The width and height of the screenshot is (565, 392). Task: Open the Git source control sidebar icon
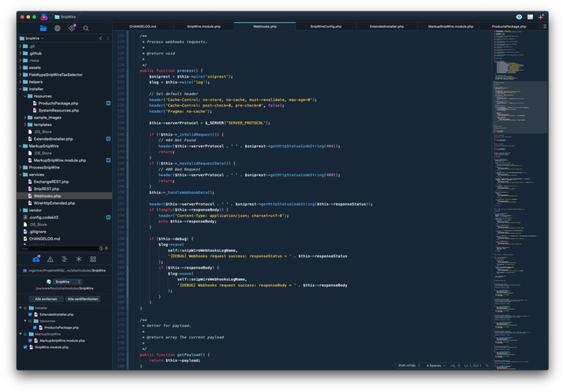tap(72, 28)
